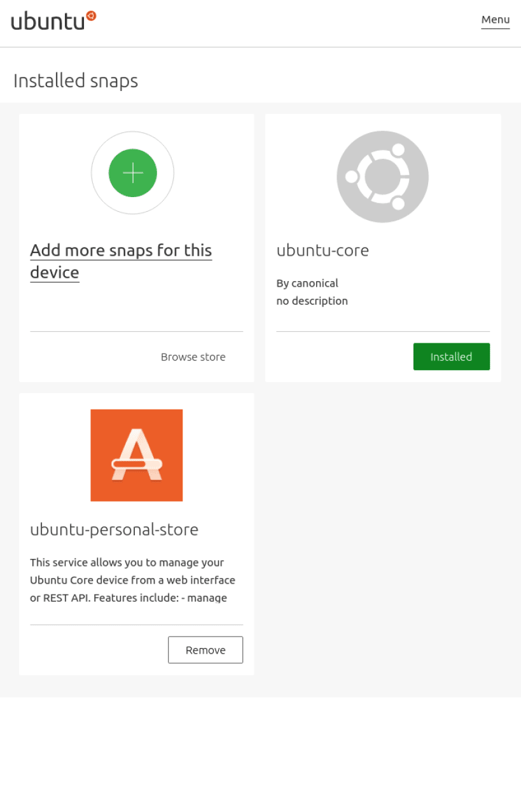521x812 pixels.
Task: Click the 'Installed snaps' heading
Action: [76, 81]
